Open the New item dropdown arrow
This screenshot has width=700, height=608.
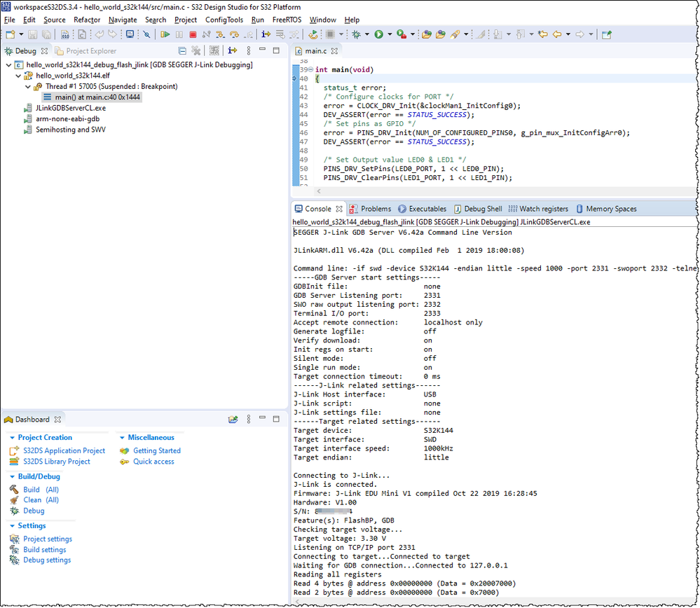(21, 34)
